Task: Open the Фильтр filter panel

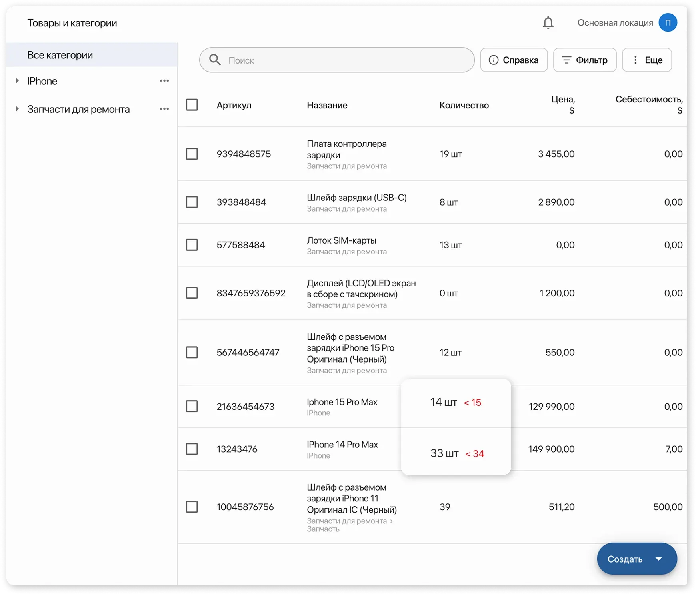Action: click(x=584, y=60)
